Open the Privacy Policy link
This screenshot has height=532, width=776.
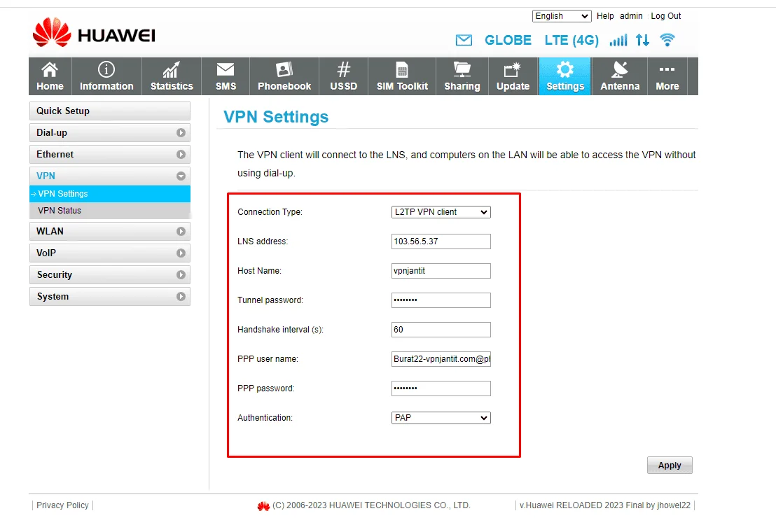click(62, 505)
